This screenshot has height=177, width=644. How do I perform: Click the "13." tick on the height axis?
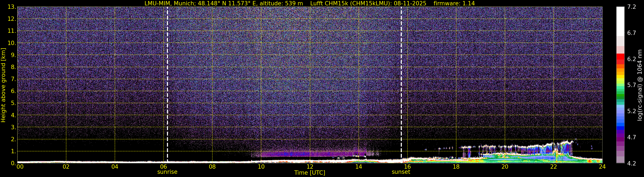[12, 7]
